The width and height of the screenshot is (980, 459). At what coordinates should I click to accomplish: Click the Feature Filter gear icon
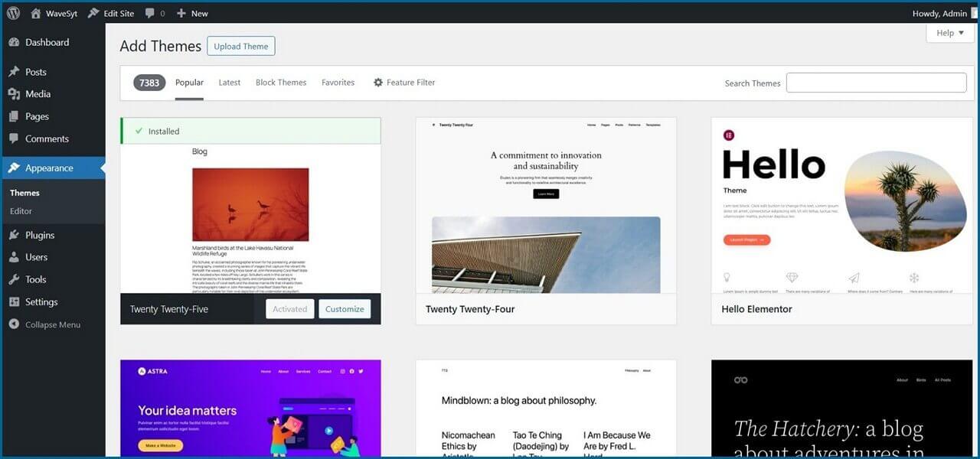tap(377, 82)
